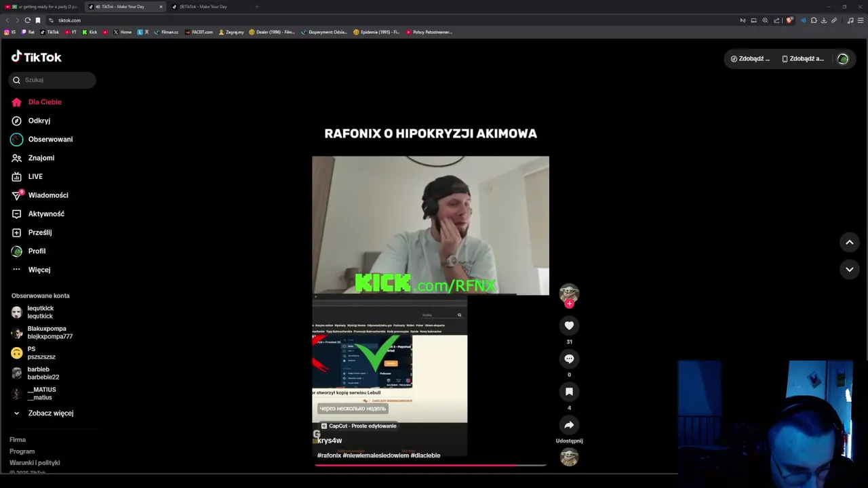The image size is (868, 488).
Task: Open a new browser tab
Action: click(x=256, y=7)
